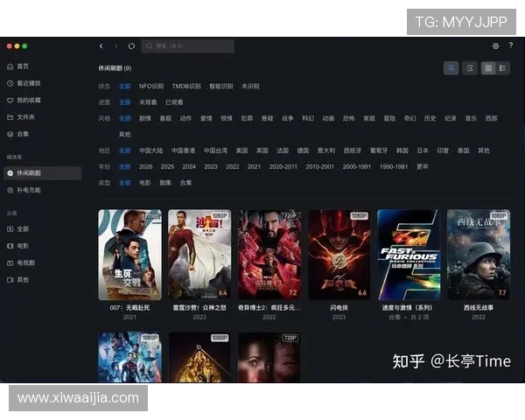
Task: Filter genre by 喜剧
Action: coord(165,118)
